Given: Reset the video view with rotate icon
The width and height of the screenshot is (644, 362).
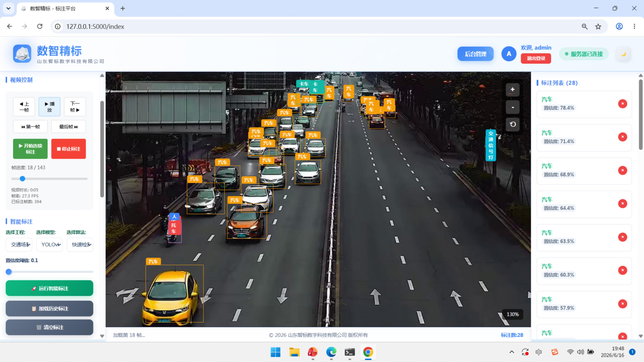Looking at the screenshot, I should pos(513,124).
